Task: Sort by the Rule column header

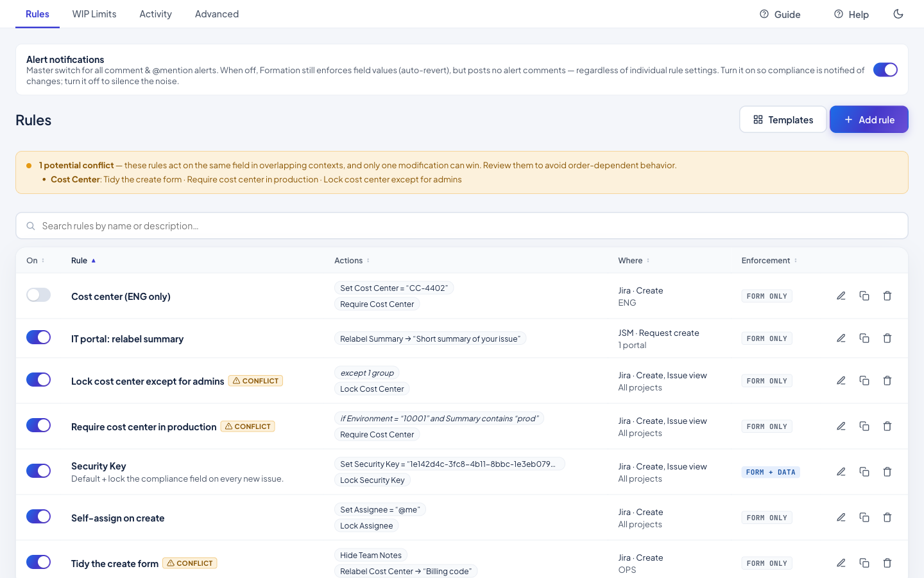Action: click(x=83, y=261)
